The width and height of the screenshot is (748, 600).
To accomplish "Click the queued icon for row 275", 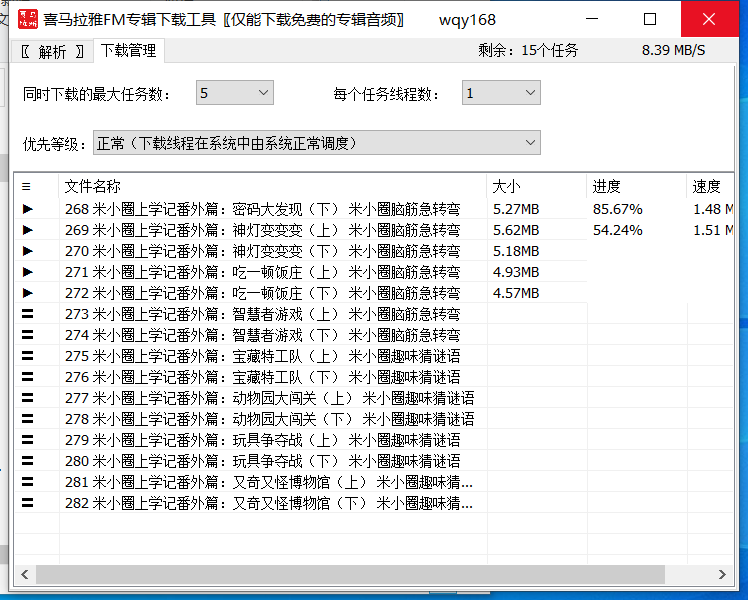I will coord(28,356).
